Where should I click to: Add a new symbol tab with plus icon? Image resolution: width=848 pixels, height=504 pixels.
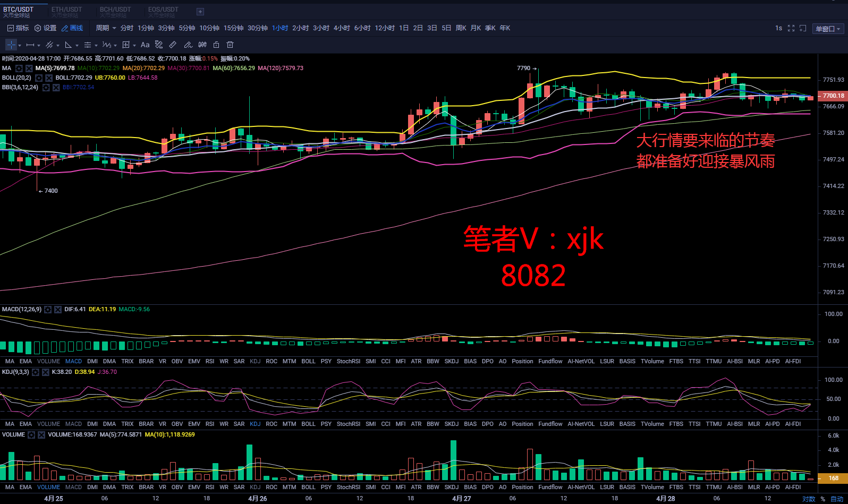click(x=200, y=12)
